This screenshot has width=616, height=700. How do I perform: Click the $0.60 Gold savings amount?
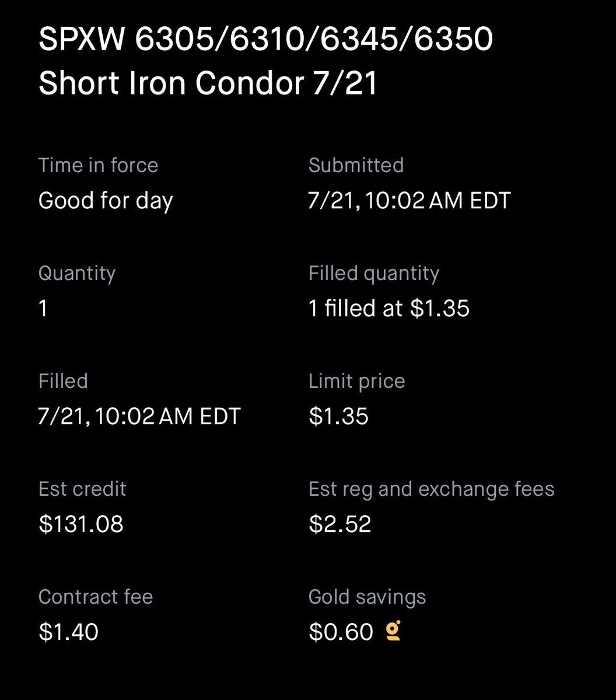[x=341, y=632]
